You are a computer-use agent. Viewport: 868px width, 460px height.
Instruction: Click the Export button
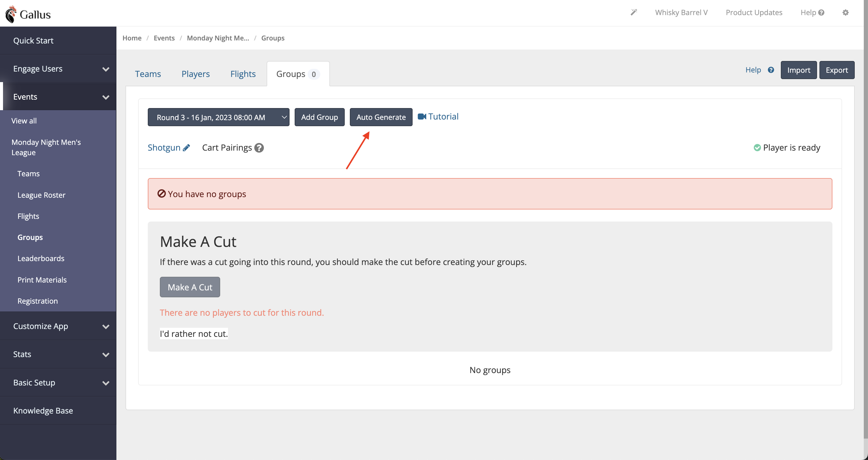[x=837, y=70]
